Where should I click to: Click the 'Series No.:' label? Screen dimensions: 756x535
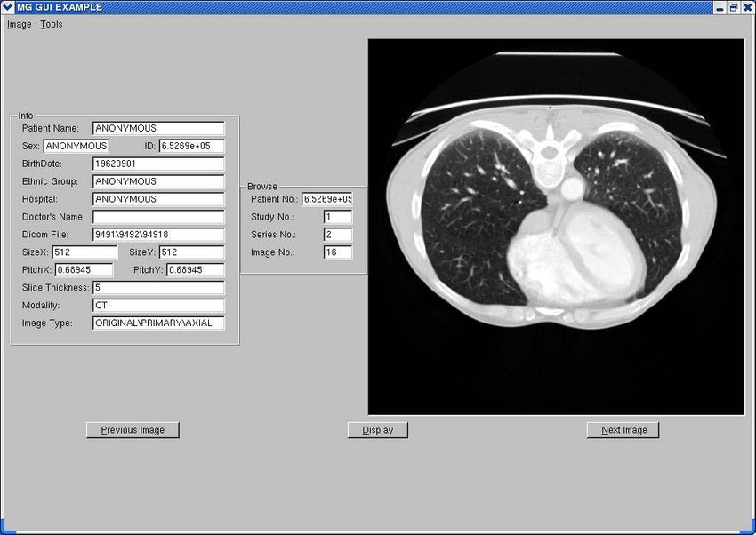(273, 235)
